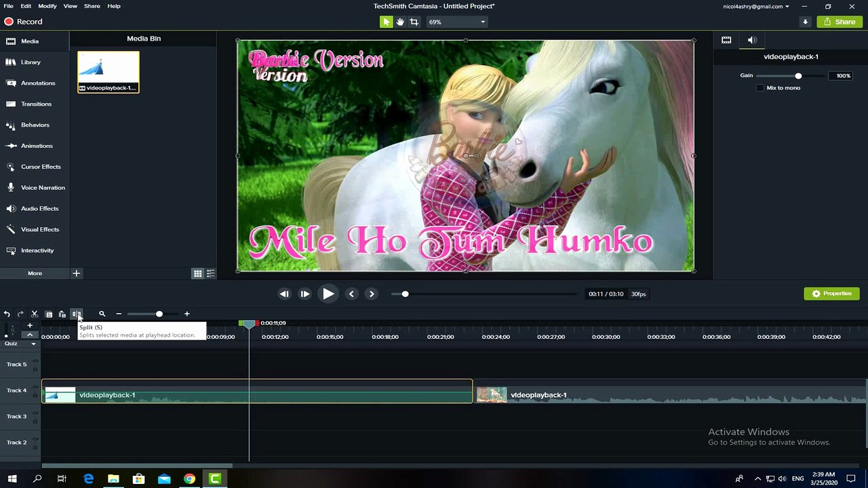Click plus to import media in bin

(x=77, y=273)
